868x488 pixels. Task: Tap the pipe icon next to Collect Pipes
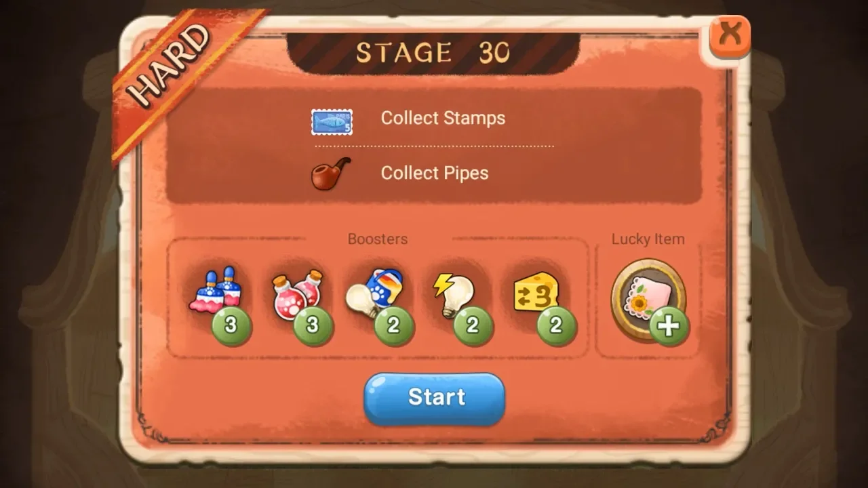click(x=331, y=173)
